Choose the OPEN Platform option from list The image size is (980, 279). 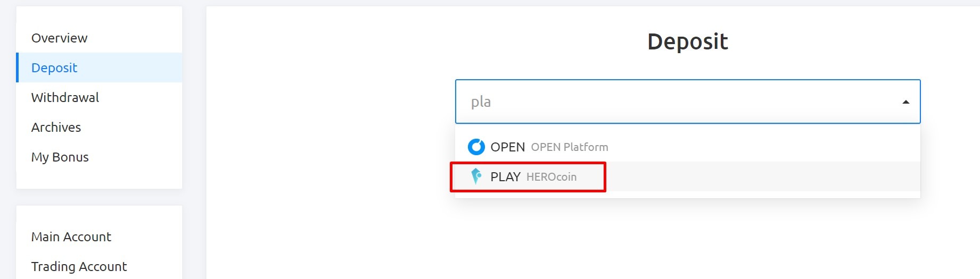click(687, 147)
